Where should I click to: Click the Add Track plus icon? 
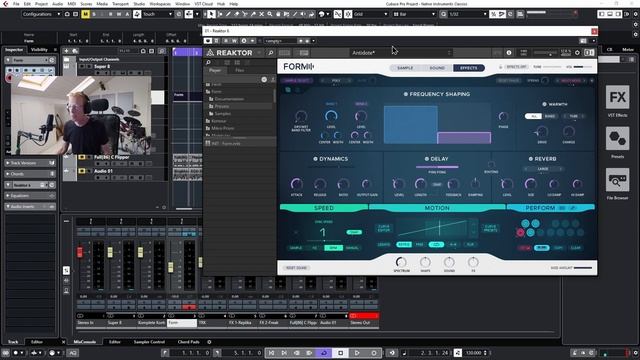pos(66,51)
